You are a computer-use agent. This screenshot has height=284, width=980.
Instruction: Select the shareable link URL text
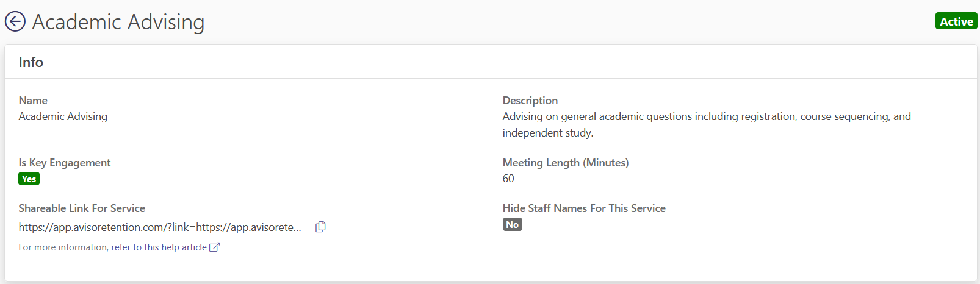(160, 227)
